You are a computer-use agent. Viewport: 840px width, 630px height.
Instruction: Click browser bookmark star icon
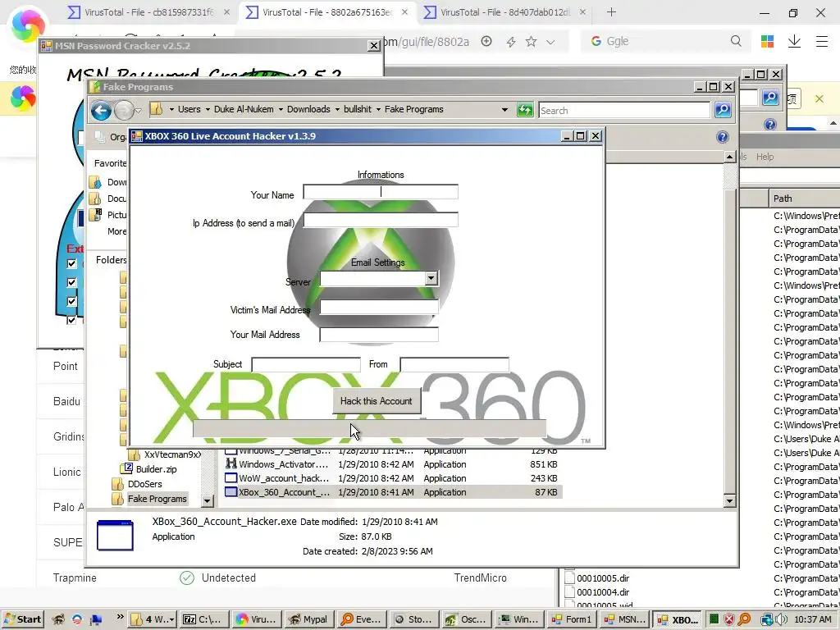531,41
